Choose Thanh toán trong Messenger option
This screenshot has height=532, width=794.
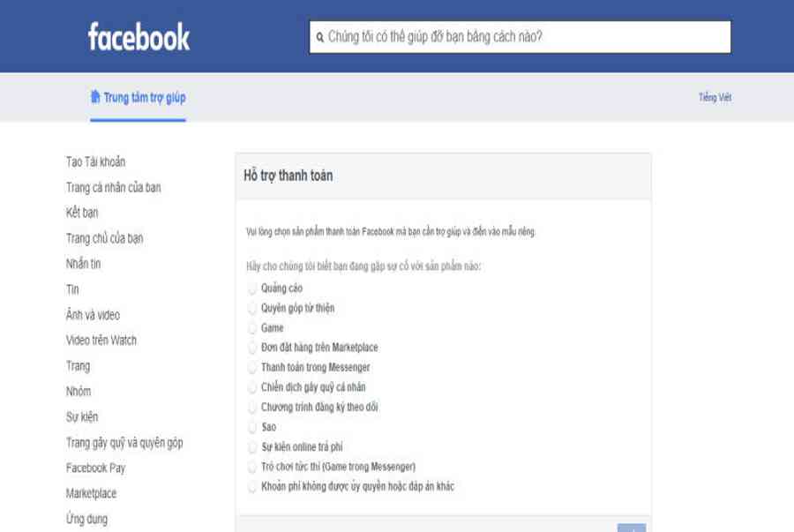point(252,368)
